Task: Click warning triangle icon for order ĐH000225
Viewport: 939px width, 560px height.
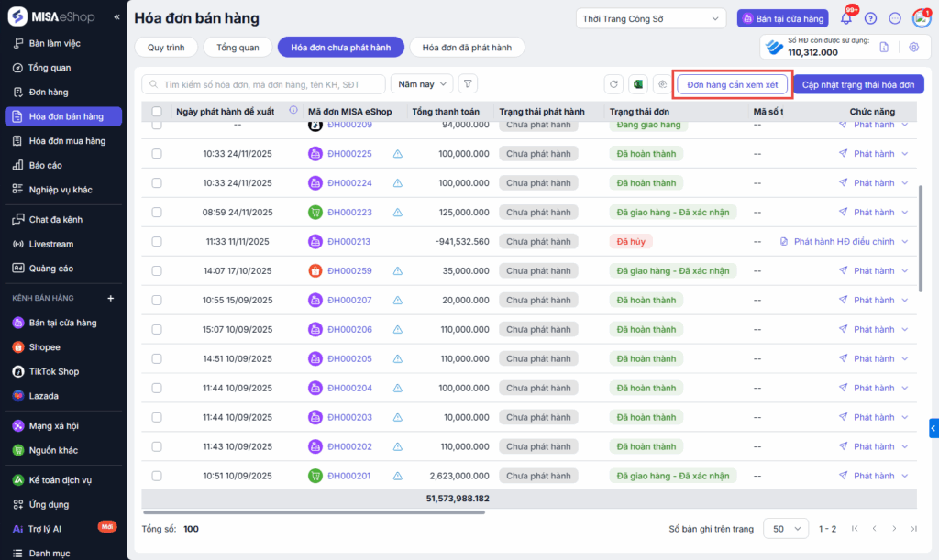Action: pos(398,154)
